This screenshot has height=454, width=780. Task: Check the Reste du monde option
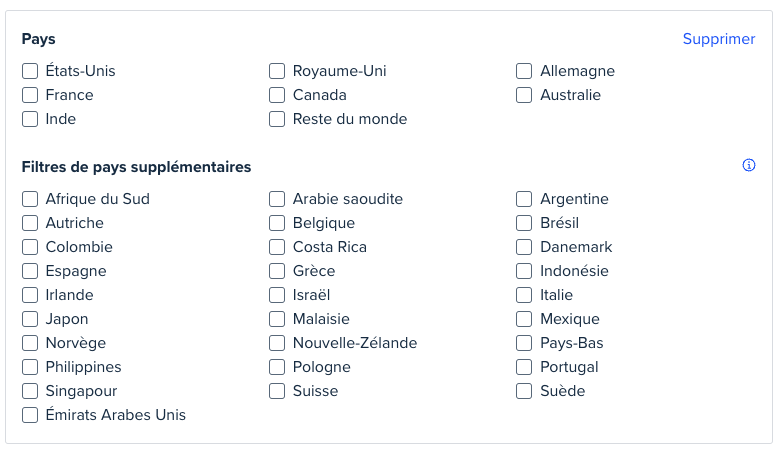277,119
